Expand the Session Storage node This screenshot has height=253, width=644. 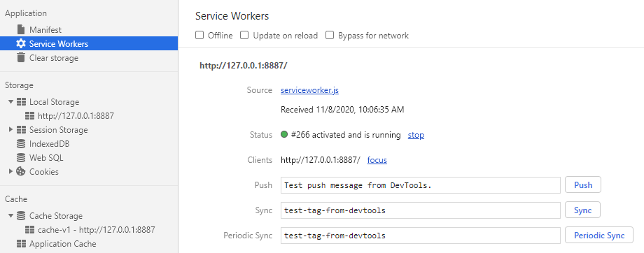10,129
